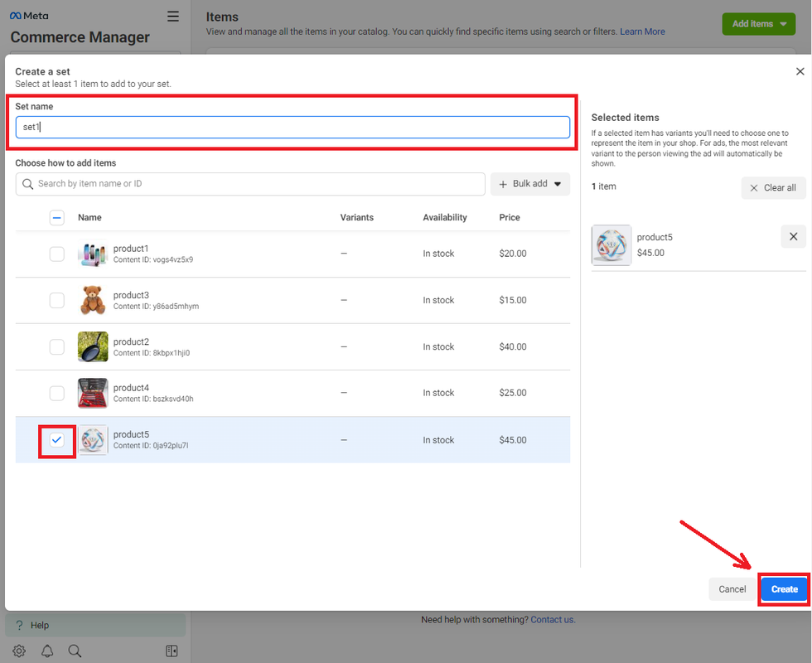Click the Set name input field

coord(292,127)
